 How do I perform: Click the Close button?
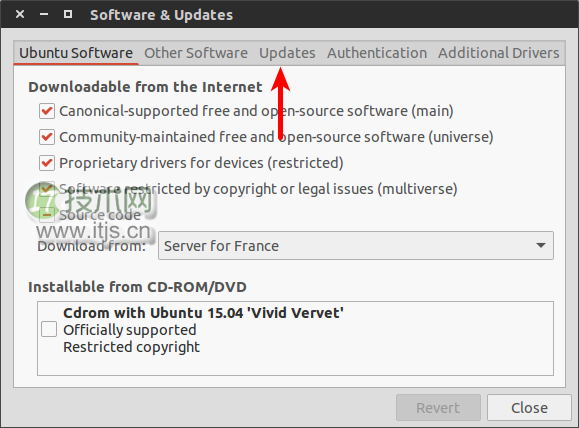529,408
